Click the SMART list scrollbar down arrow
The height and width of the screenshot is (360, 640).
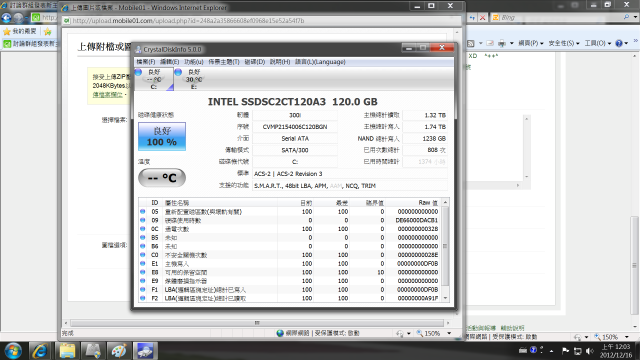coord(445,298)
